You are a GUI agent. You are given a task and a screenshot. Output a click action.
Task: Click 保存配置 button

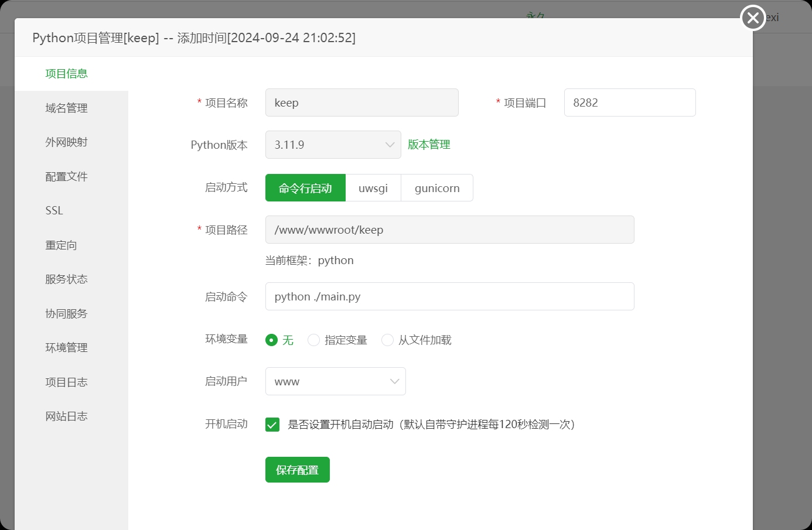pos(298,470)
